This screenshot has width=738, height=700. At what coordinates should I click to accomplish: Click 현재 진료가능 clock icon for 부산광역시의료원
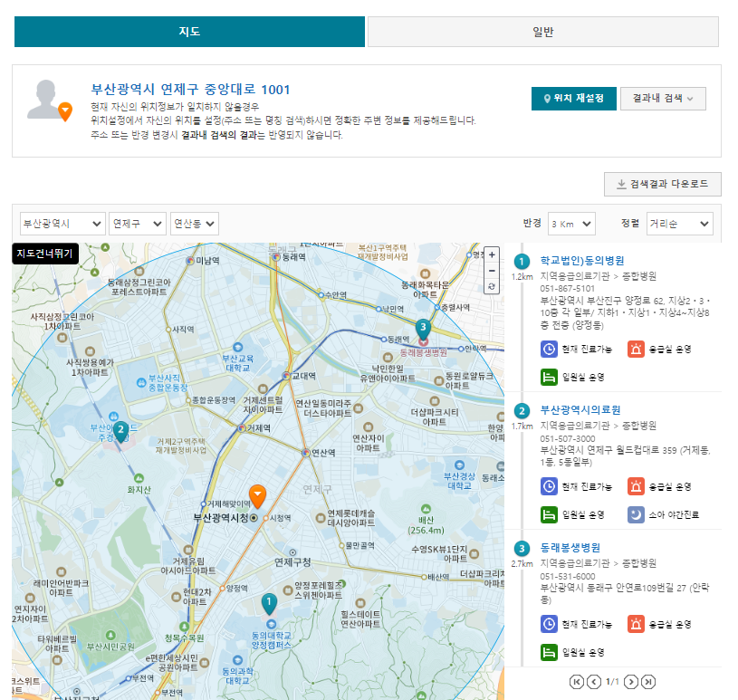click(x=549, y=487)
